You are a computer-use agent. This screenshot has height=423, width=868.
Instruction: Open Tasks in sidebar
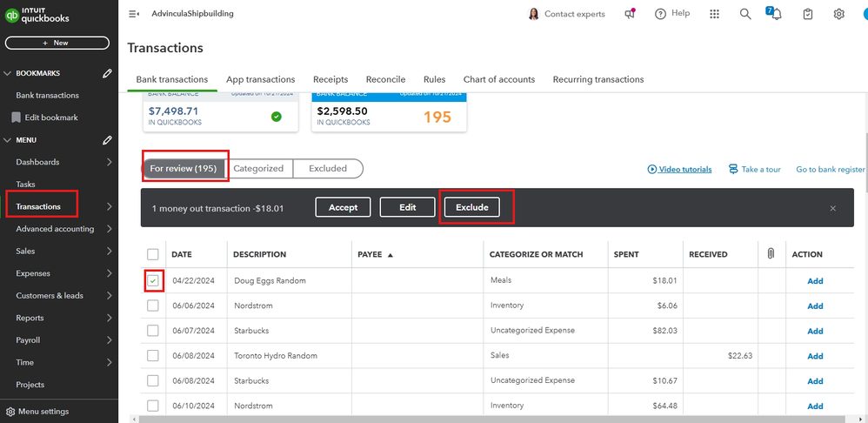click(x=25, y=185)
